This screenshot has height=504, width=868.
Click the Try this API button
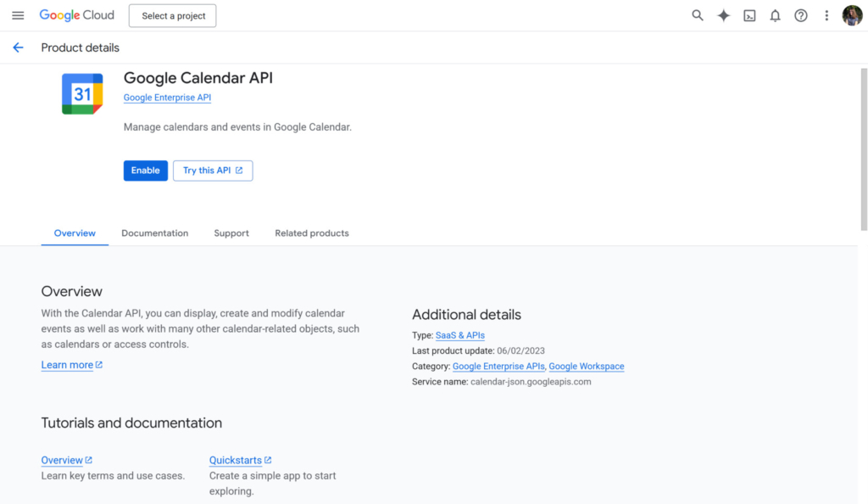click(213, 170)
